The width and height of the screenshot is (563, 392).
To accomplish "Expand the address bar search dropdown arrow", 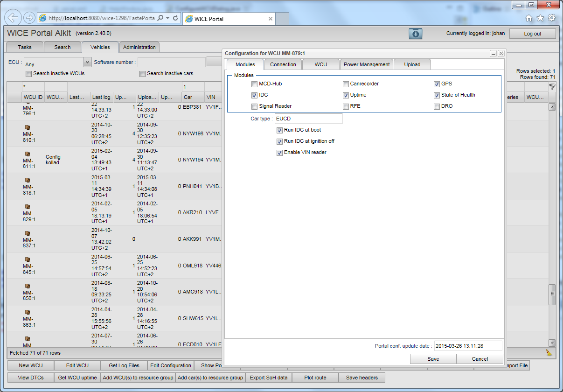I will coord(168,18).
